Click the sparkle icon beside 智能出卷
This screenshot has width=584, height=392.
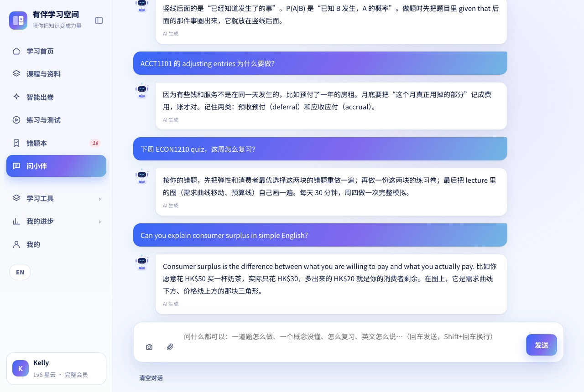pos(16,97)
